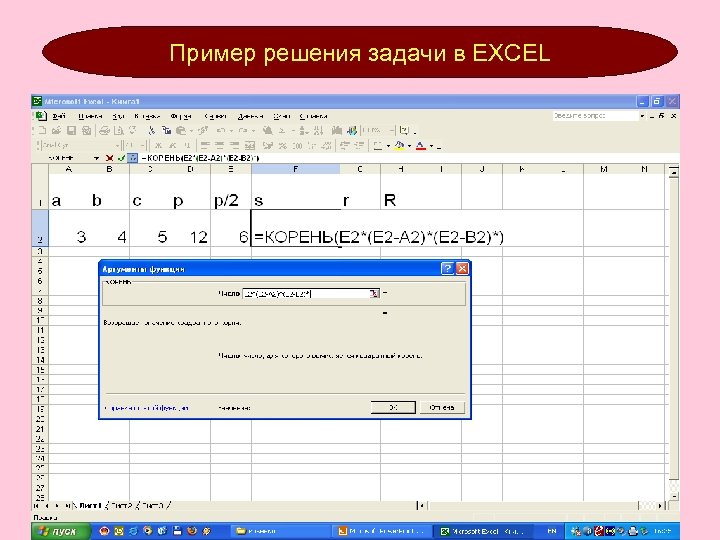Open the Правка menu
Viewport: 720px width, 540px height.
90,116
